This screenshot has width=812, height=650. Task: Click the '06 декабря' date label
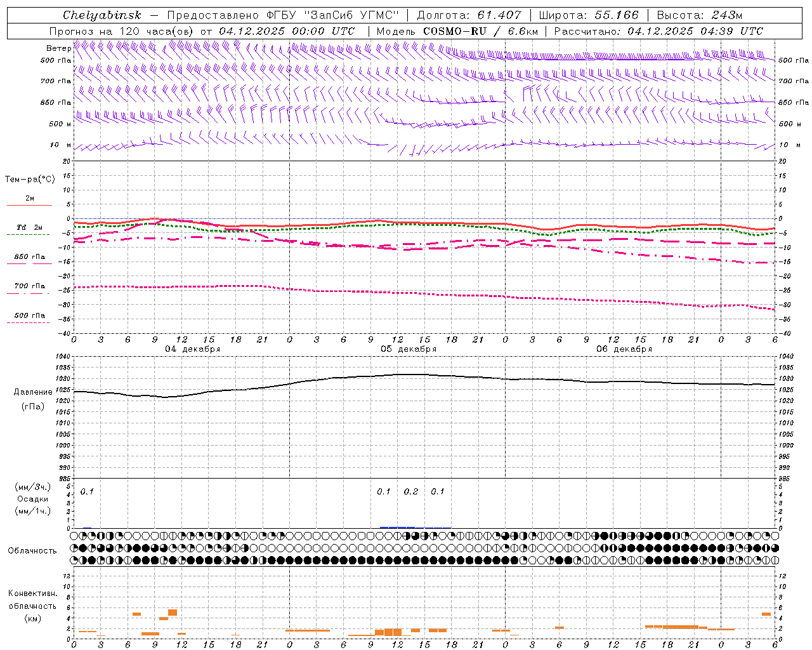point(624,349)
